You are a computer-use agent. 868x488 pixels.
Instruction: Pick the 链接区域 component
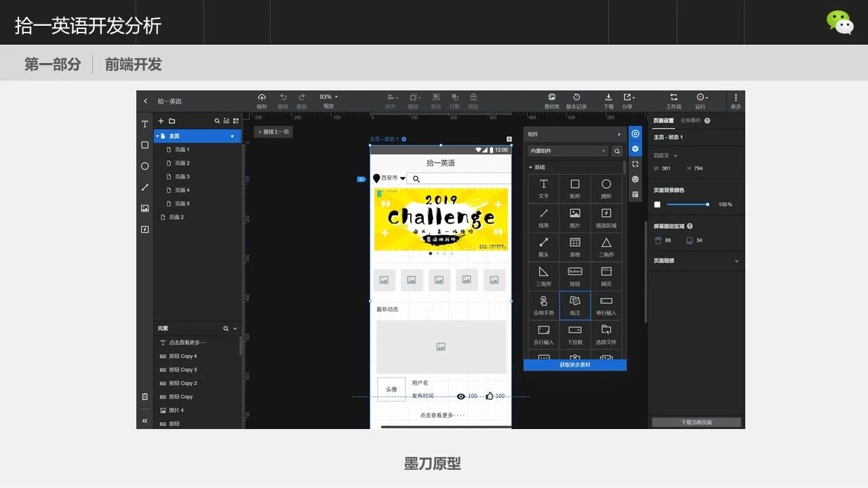(x=606, y=218)
